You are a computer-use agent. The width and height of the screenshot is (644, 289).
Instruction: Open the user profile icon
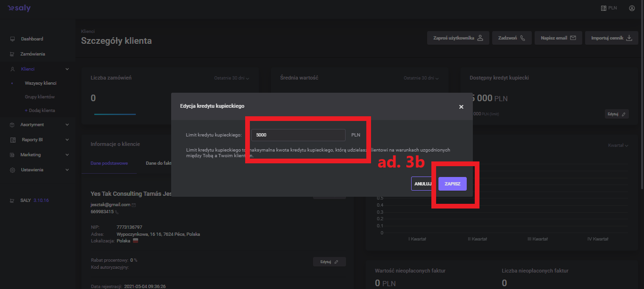coord(631,8)
